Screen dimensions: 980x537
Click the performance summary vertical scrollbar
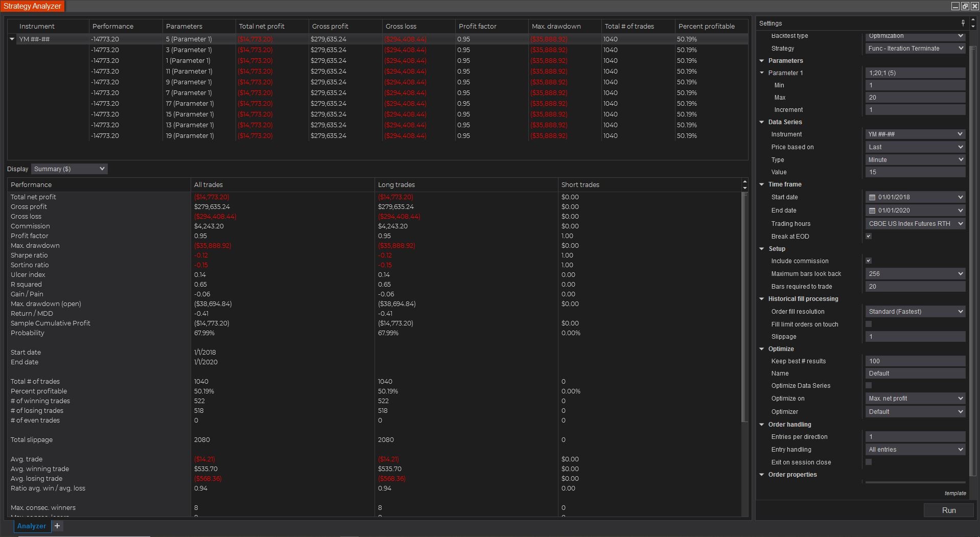tap(744, 307)
